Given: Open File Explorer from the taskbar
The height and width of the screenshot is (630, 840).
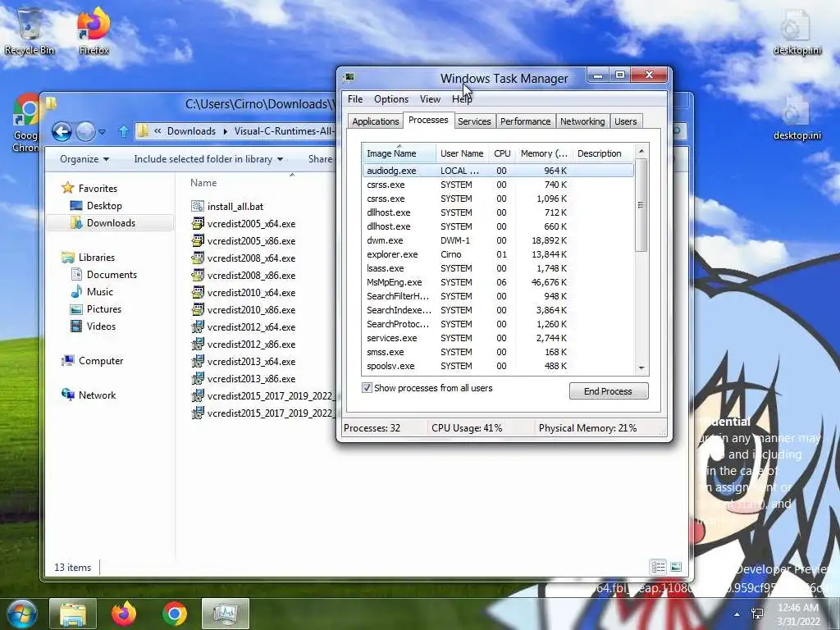Looking at the screenshot, I should [x=73, y=614].
